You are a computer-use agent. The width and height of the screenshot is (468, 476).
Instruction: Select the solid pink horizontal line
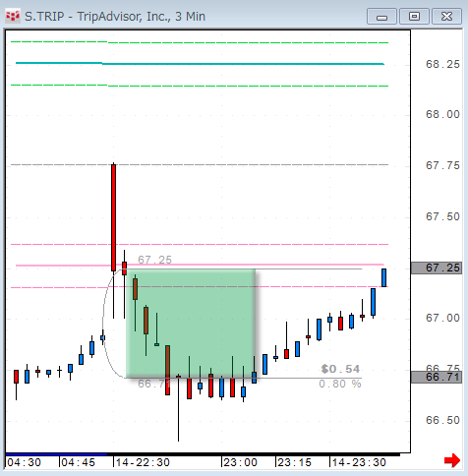pyautogui.click(x=200, y=265)
